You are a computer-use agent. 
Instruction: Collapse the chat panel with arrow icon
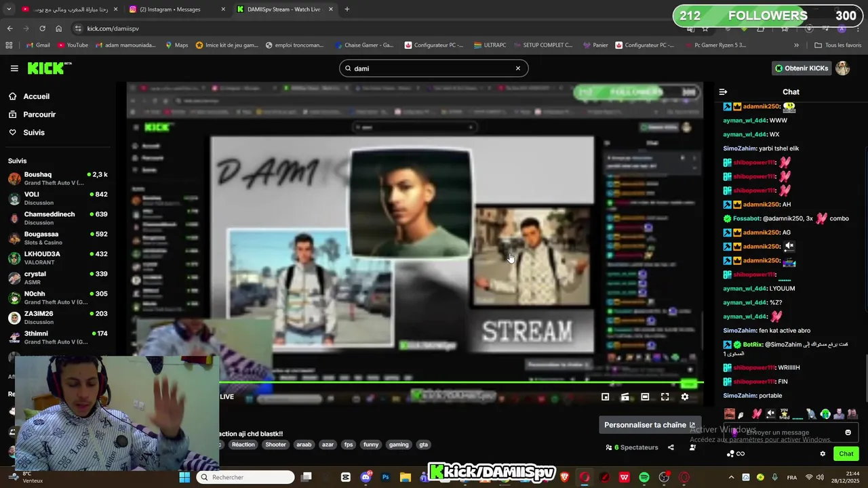click(x=723, y=91)
